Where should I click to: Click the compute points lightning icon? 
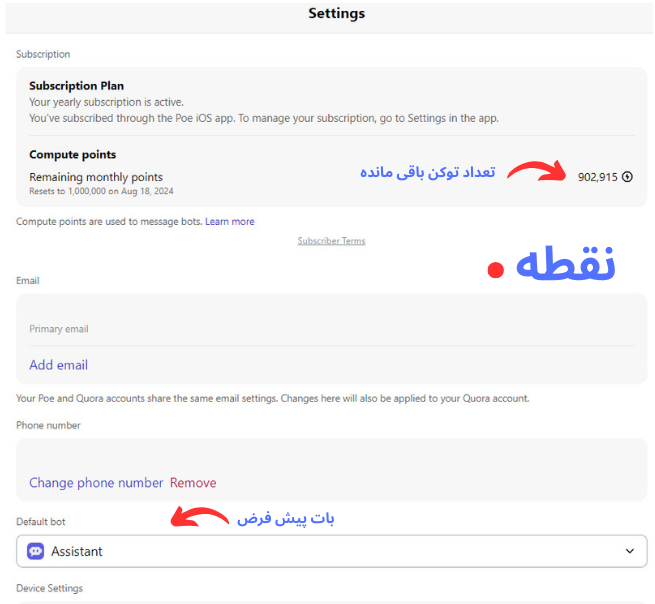pos(627,177)
